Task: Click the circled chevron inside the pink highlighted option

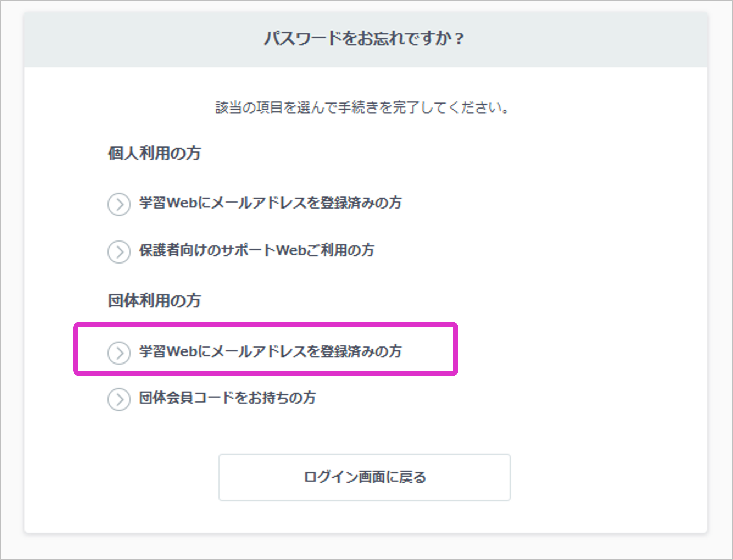Action: tap(119, 352)
